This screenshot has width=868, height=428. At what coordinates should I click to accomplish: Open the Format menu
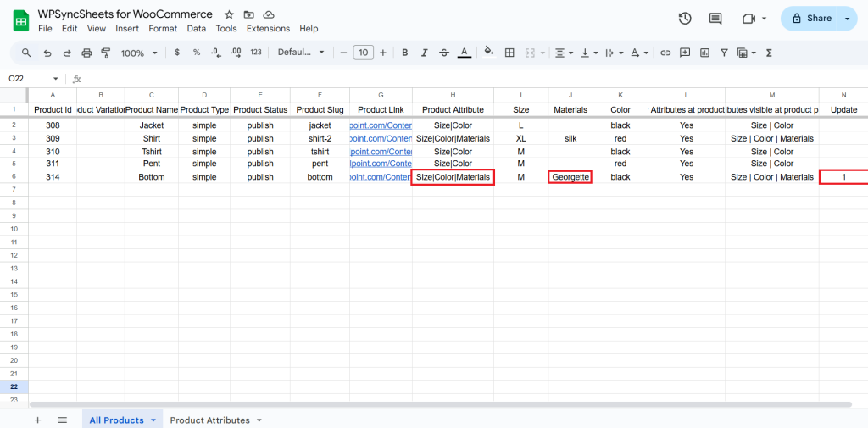pyautogui.click(x=163, y=28)
